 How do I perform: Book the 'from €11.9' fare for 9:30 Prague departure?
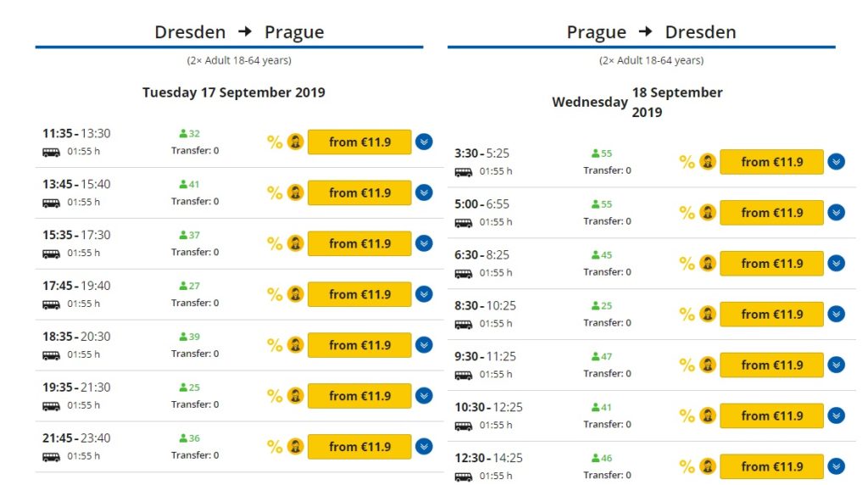pyautogui.click(x=771, y=365)
